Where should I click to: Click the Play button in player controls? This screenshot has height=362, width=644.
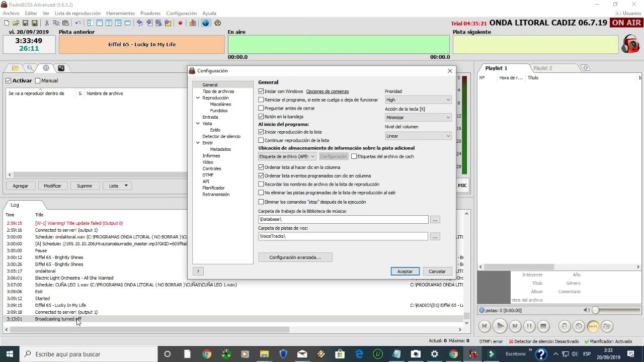[x=500, y=326]
